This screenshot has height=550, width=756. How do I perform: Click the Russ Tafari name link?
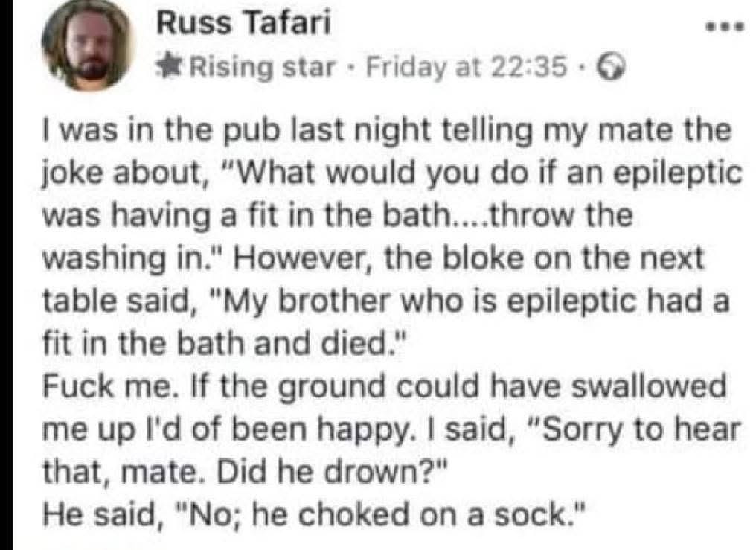click(244, 23)
